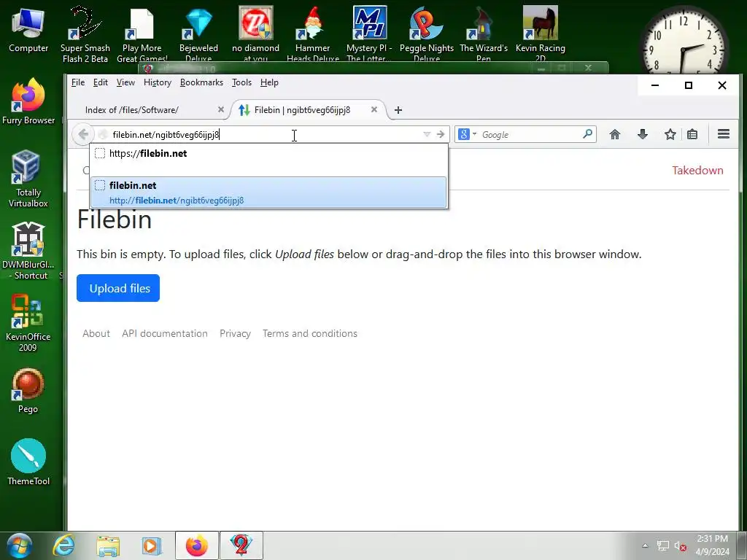Click the Firefox taskbar button

[x=197, y=545]
